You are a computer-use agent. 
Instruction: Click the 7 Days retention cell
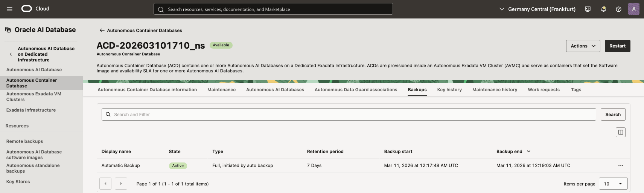coord(314,165)
